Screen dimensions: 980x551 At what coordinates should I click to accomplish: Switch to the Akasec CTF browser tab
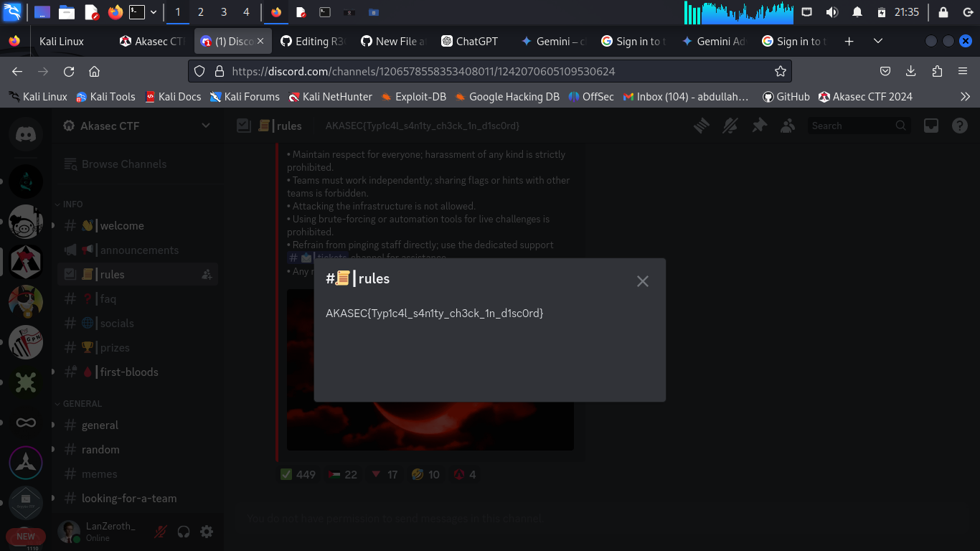pos(152,42)
